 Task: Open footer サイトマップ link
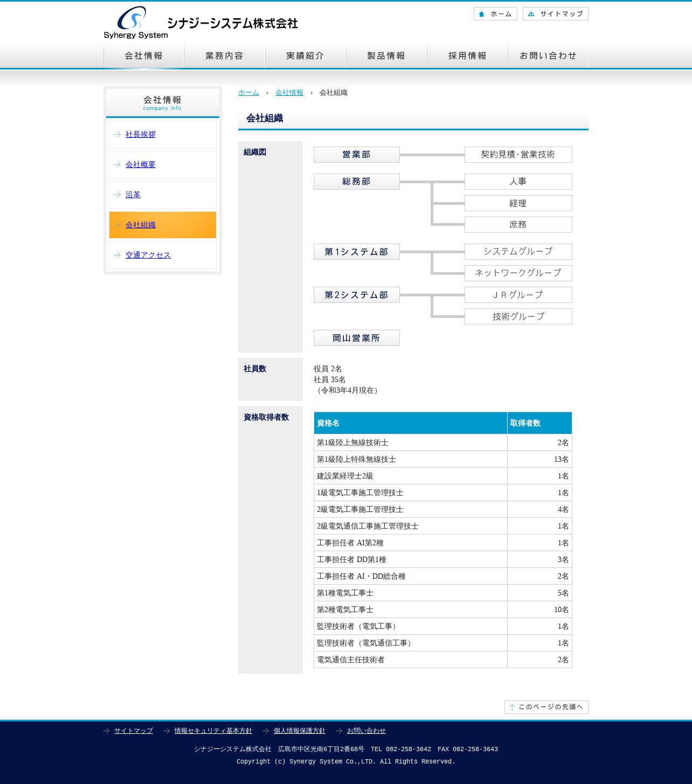click(134, 731)
